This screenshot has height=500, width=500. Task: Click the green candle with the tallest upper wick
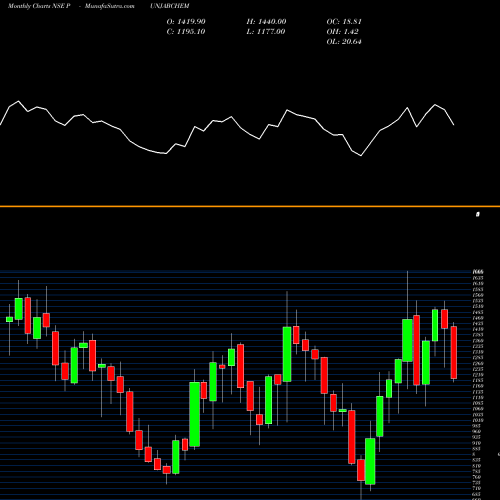coord(407,340)
